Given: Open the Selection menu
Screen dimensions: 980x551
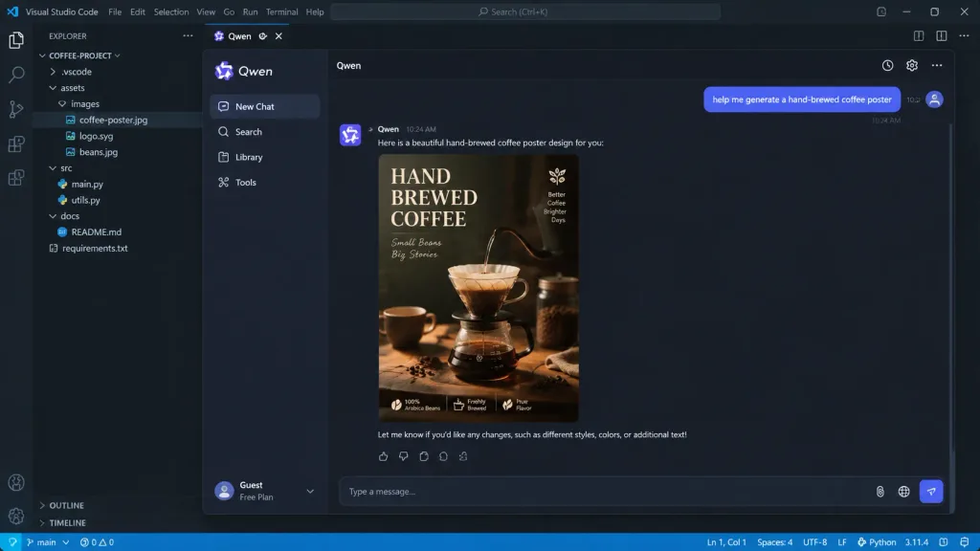Looking at the screenshot, I should [x=171, y=11].
